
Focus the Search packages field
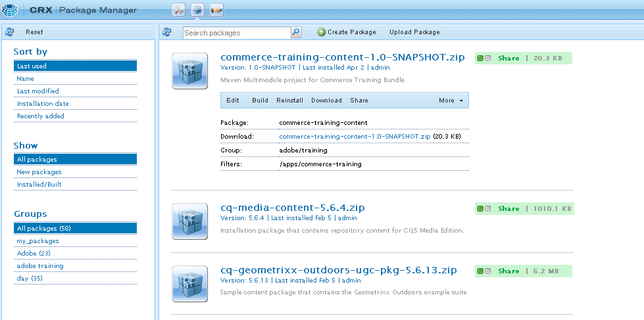pos(237,33)
